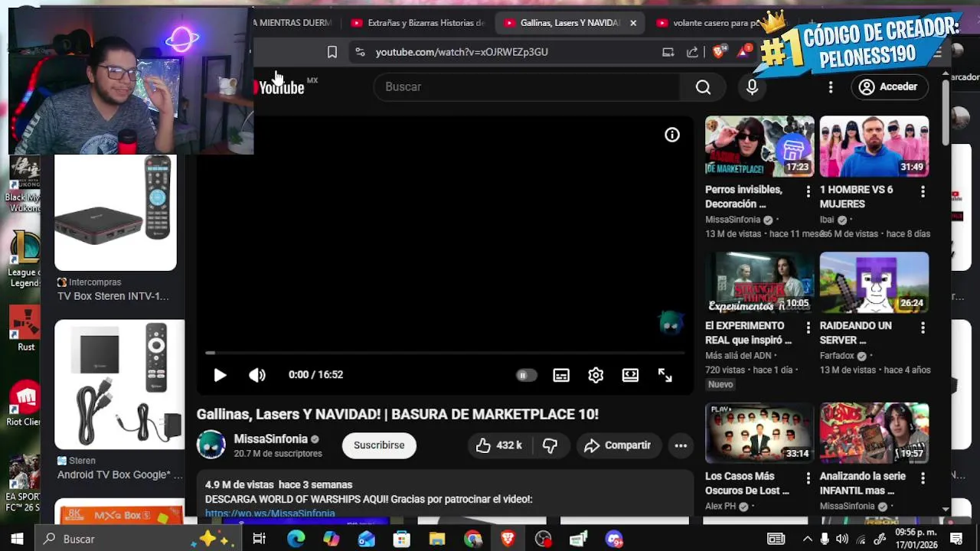
Task: Open the Windows Start menu
Action: tap(17, 539)
